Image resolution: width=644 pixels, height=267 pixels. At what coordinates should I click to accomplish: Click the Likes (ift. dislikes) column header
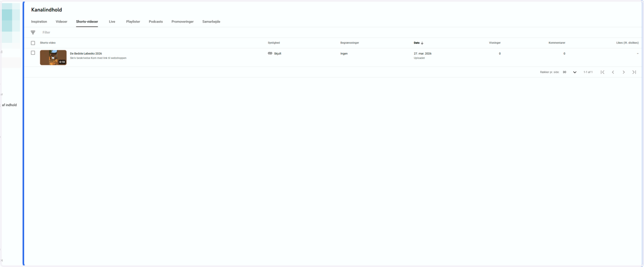pyautogui.click(x=627, y=43)
